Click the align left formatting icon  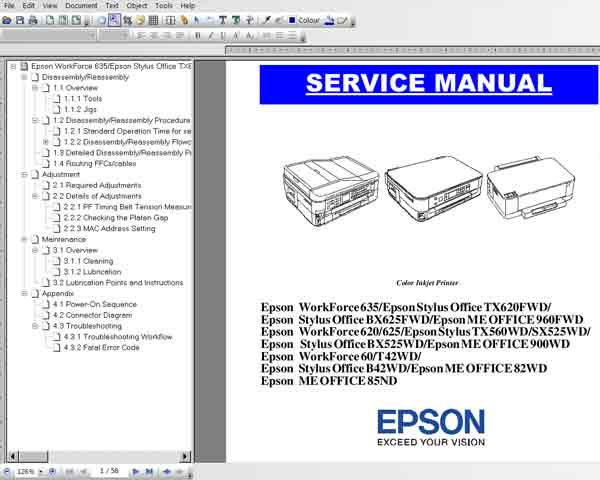point(141,36)
